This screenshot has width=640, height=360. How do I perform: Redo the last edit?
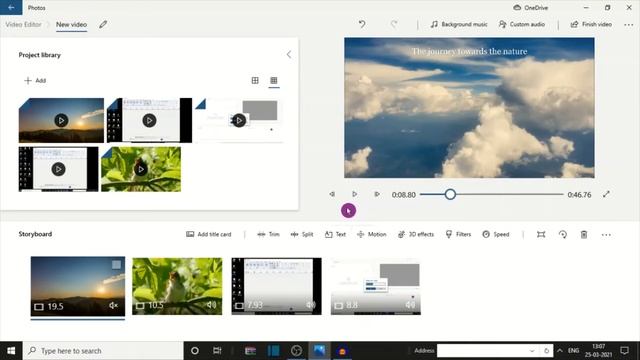[x=394, y=24]
